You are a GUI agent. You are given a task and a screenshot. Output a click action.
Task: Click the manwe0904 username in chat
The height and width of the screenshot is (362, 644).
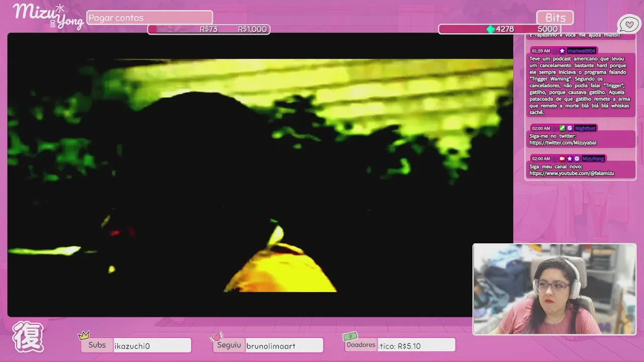pos(581,51)
